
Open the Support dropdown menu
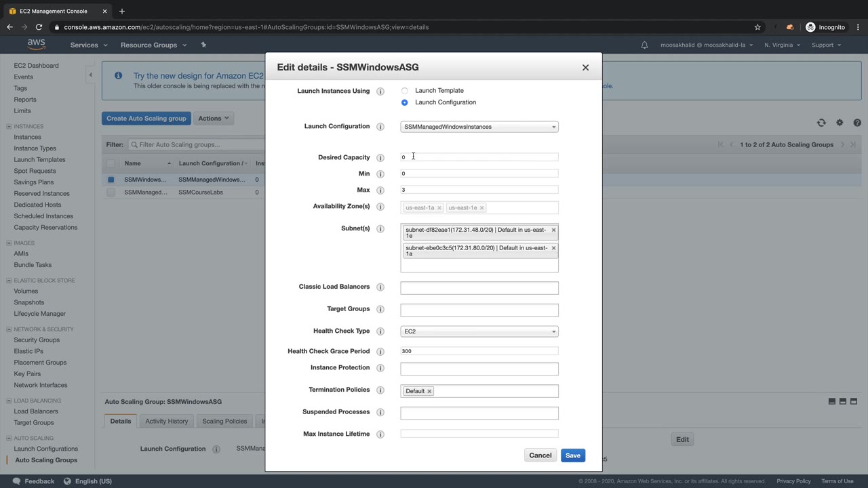pos(826,45)
